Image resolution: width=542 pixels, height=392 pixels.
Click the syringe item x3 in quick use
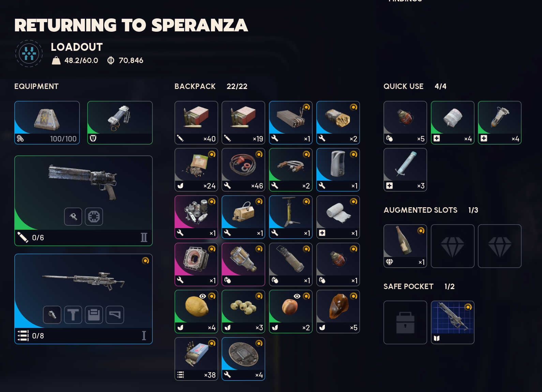point(405,169)
